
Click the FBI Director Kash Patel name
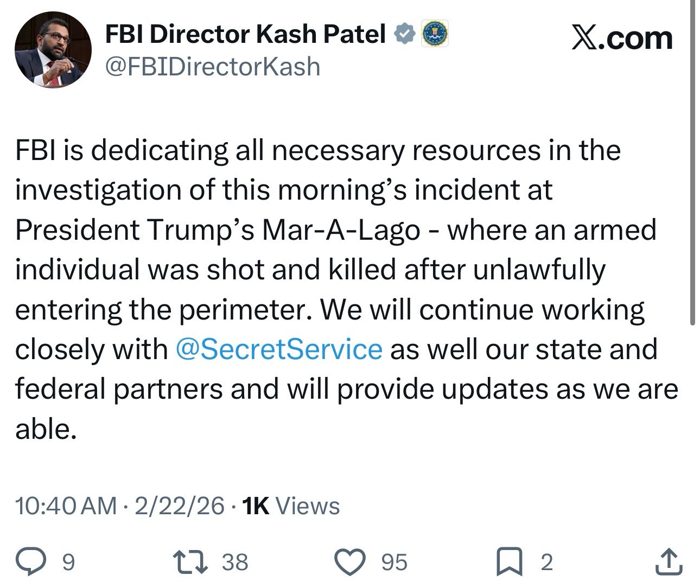pyautogui.click(x=245, y=35)
